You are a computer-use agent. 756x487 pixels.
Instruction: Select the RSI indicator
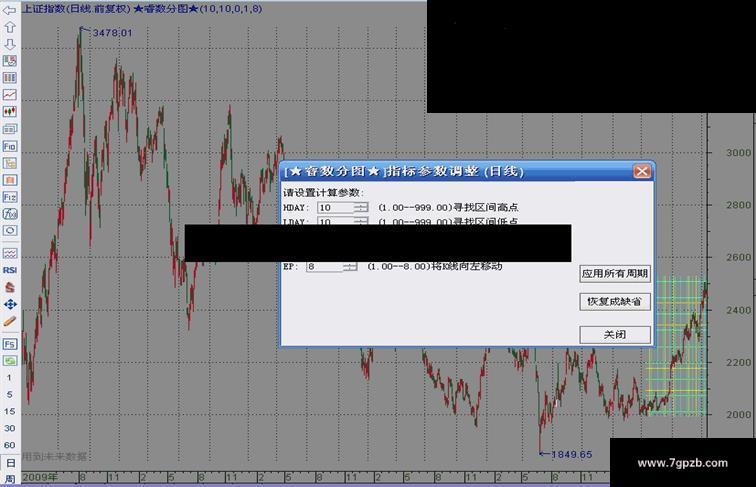point(10,270)
